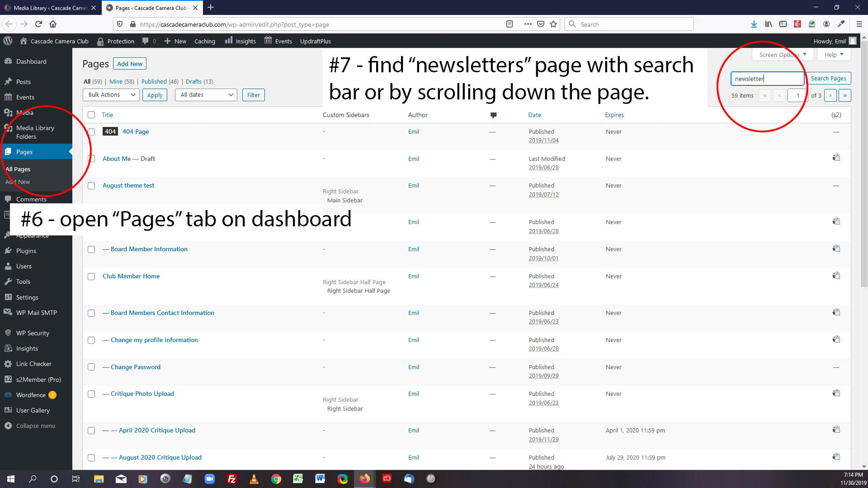The width and height of the screenshot is (868, 488).
Task: Switch to Media Library browser tab
Action: [50, 8]
